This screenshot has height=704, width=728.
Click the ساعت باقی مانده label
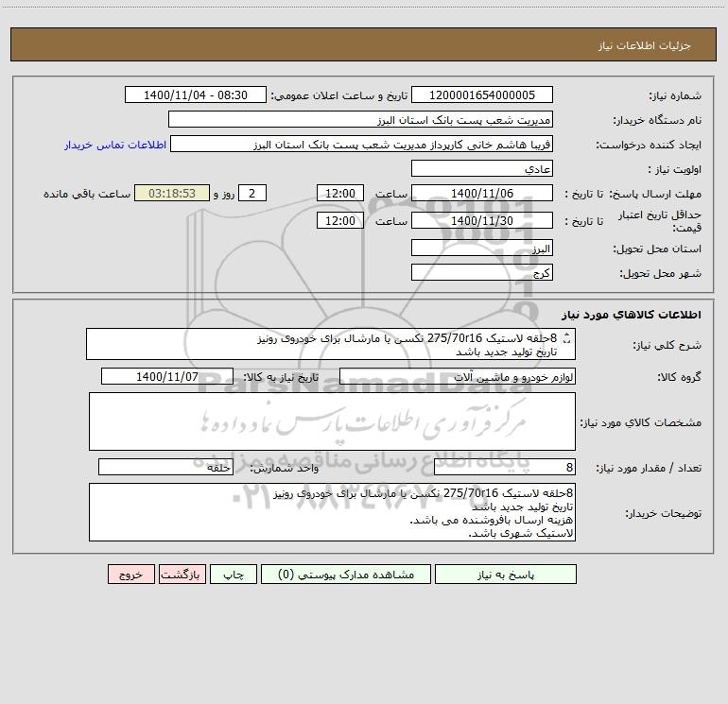tap(87, 194)
